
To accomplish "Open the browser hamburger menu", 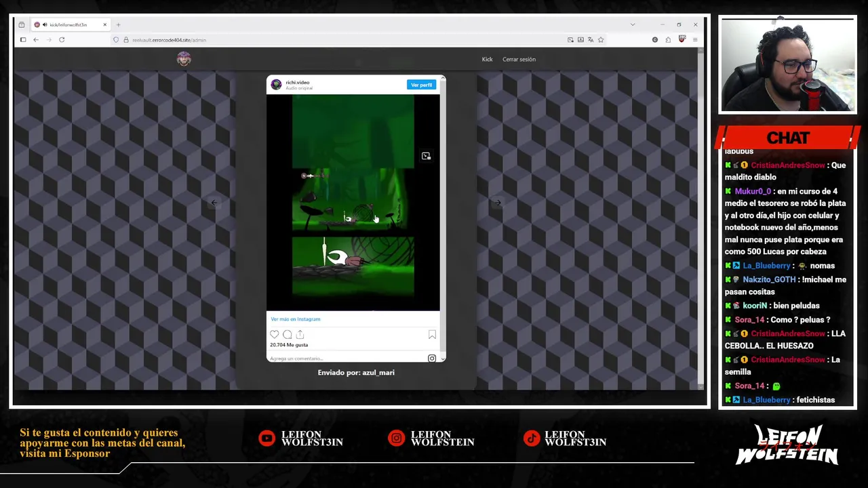I will pyautogui.click(x=695, y=40).
